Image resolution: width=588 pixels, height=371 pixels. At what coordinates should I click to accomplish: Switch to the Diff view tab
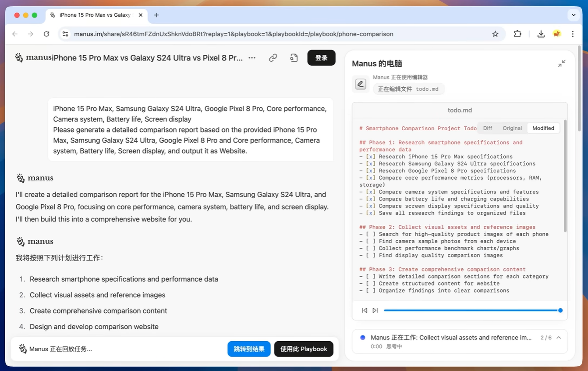488,128
